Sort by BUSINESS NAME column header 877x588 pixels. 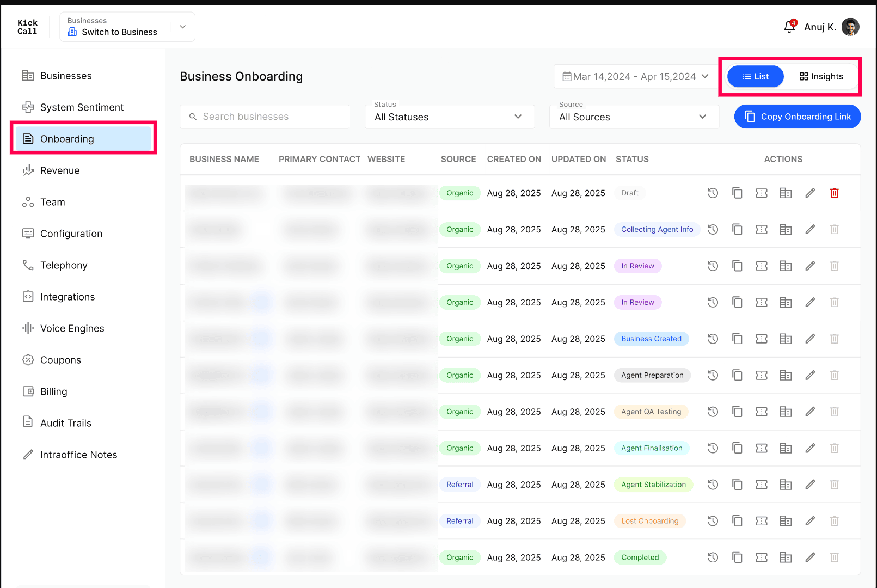224,159
